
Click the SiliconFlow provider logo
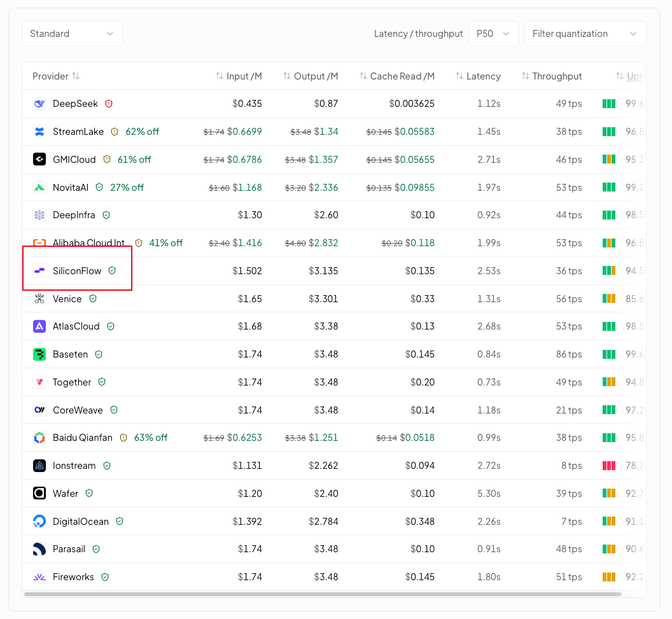pyautogui.click(x=39, y=271)
